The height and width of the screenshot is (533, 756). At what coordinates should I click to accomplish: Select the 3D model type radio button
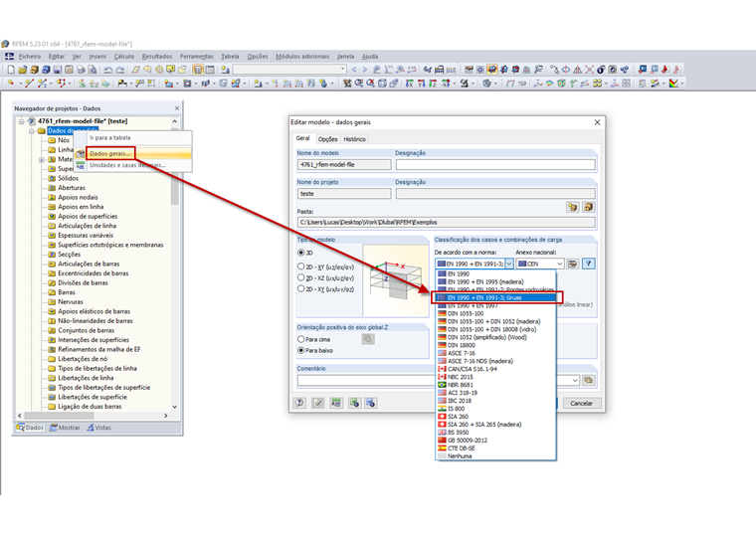(x=300, y=253)
